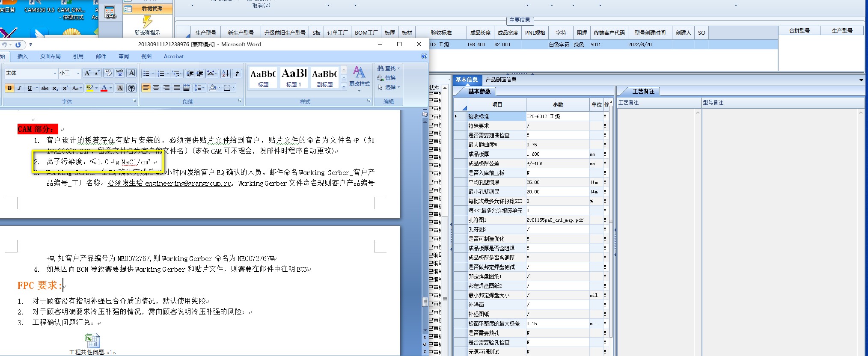Open the embedded 工程共性问题.xls object icon
This screenshot has height=356, width=868.
click(92, 344)
